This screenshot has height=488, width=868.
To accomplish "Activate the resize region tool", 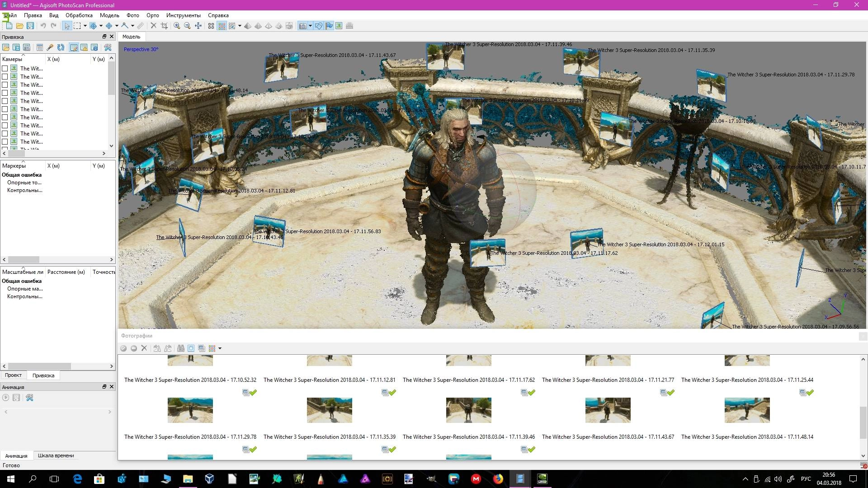I will coord(93,26).
